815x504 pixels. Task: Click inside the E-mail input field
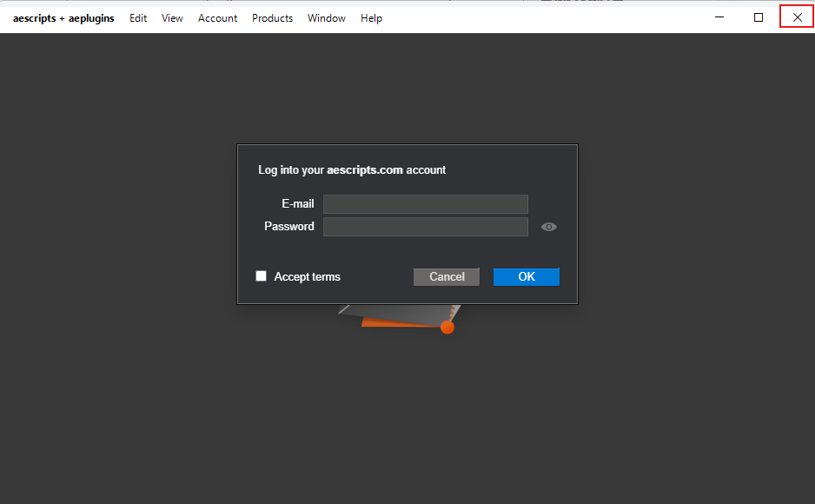coord(425,203)
